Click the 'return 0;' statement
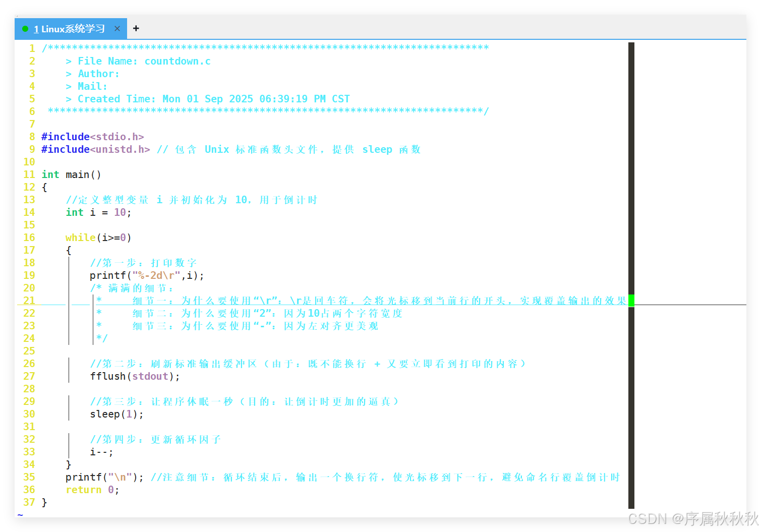The width and height of the screenshot is (761, 532). pyautogui.click(x=92, y=490)
